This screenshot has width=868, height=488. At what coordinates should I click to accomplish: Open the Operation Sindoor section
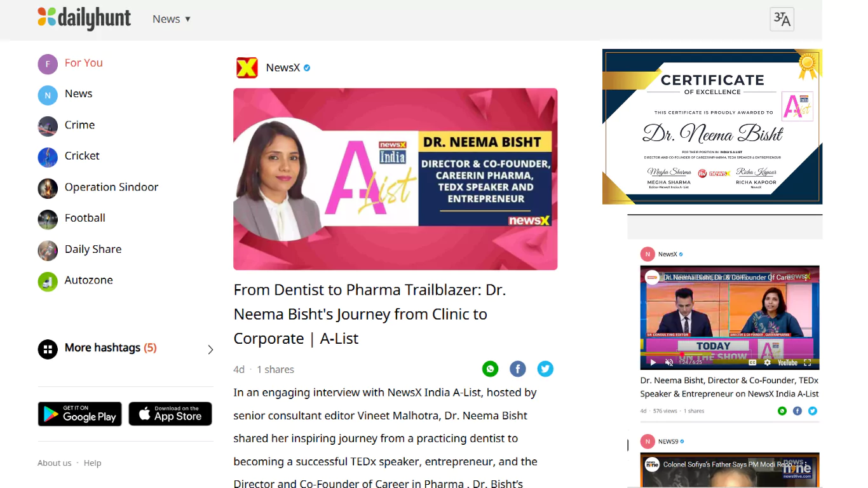click(111, 187)
